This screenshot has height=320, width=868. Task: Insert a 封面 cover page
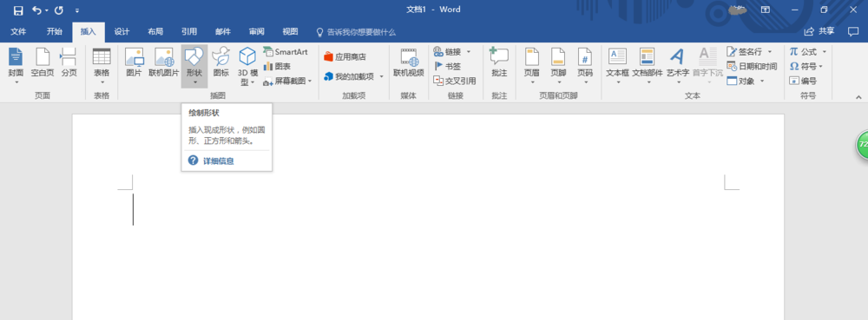tap(16, 65)
